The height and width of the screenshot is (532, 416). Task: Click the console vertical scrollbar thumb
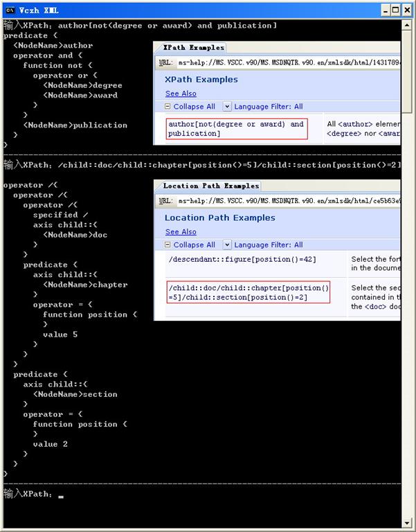[x=407, y=72]
